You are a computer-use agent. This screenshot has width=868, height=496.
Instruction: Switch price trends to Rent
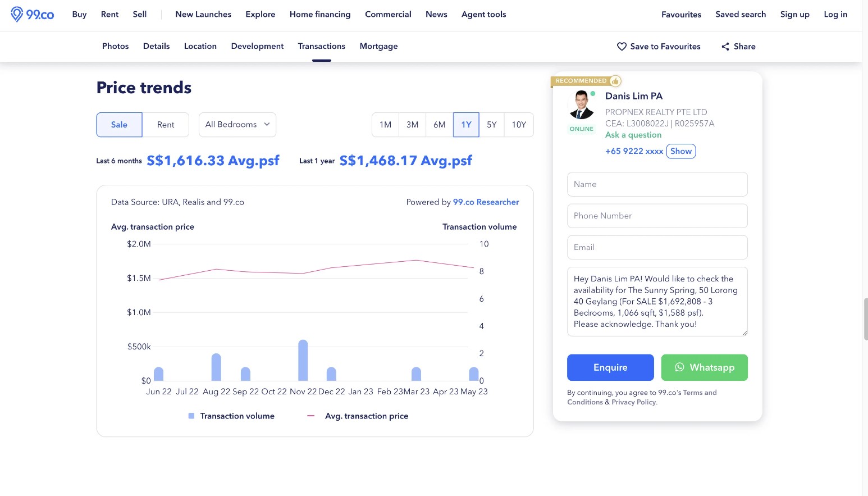[166, 125]
